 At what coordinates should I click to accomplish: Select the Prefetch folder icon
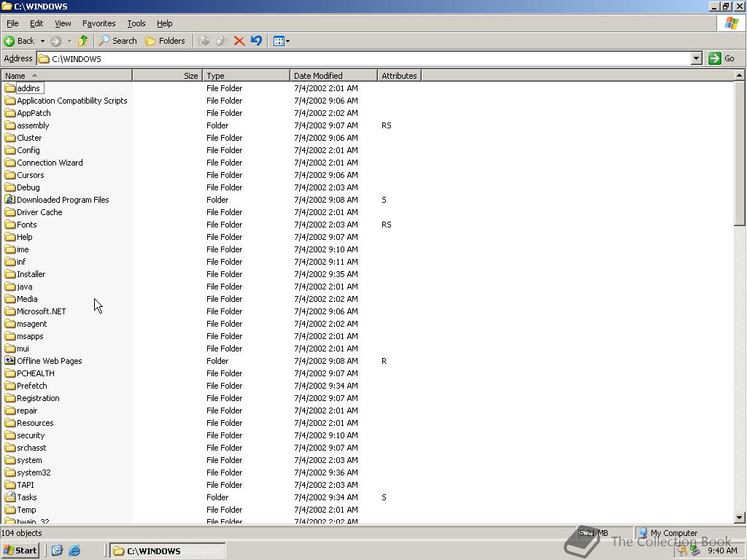tap(10, 385)
